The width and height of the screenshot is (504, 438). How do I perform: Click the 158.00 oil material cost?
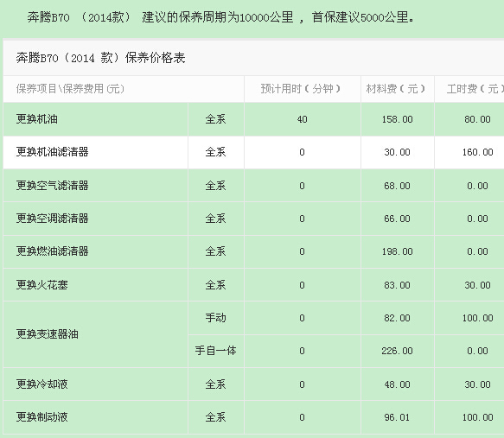[x=398, y=119]
